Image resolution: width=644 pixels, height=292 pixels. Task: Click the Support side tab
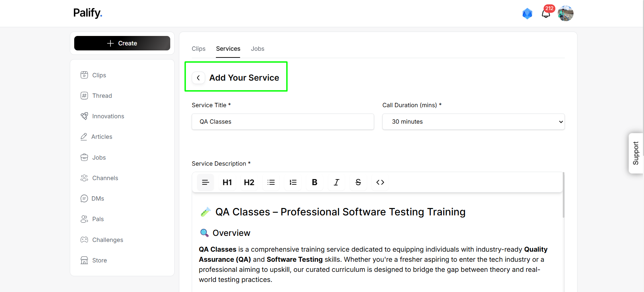636,153
